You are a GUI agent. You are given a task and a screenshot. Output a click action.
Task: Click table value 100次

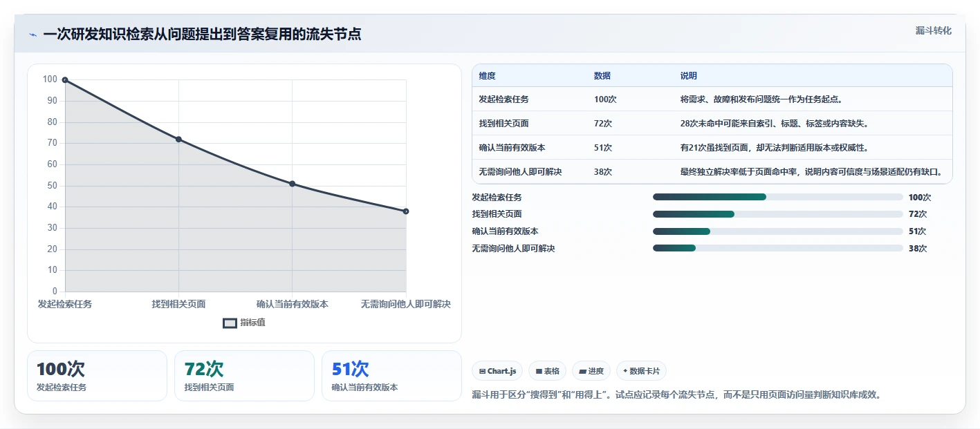(x=605, y=99)
